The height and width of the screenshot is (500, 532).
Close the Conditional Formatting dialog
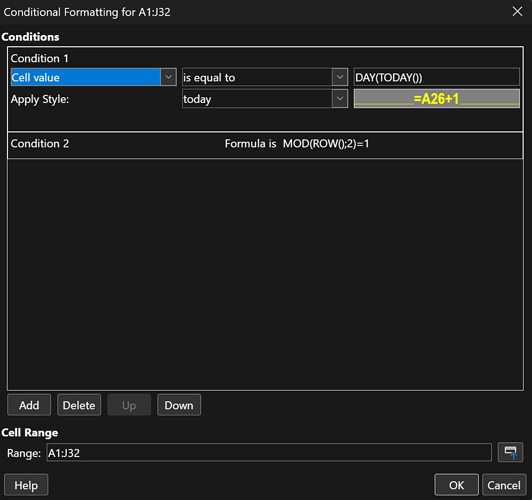[517, 12]
